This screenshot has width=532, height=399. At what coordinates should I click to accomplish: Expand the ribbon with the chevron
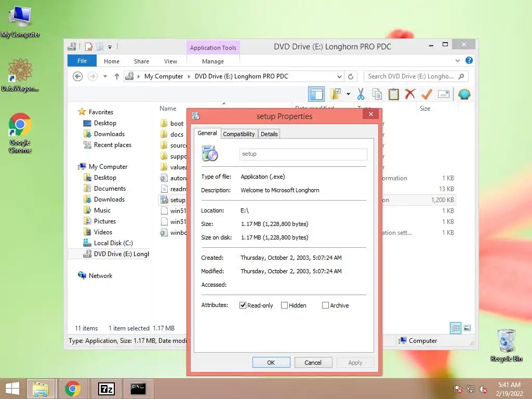[457, 60]
